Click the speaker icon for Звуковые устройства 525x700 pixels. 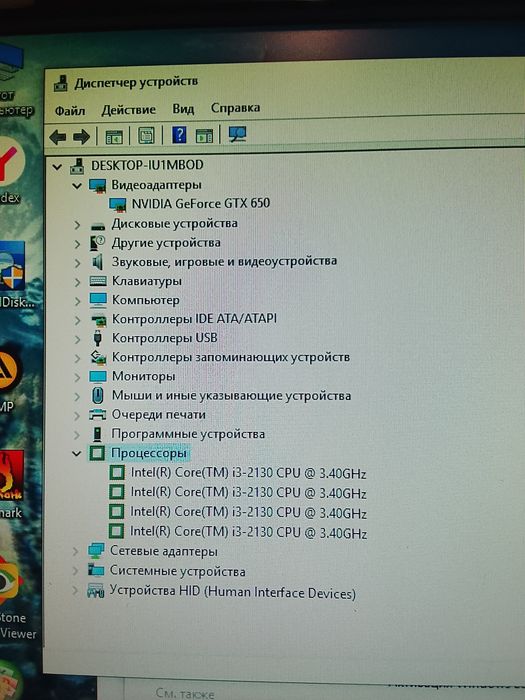[97, 262]
